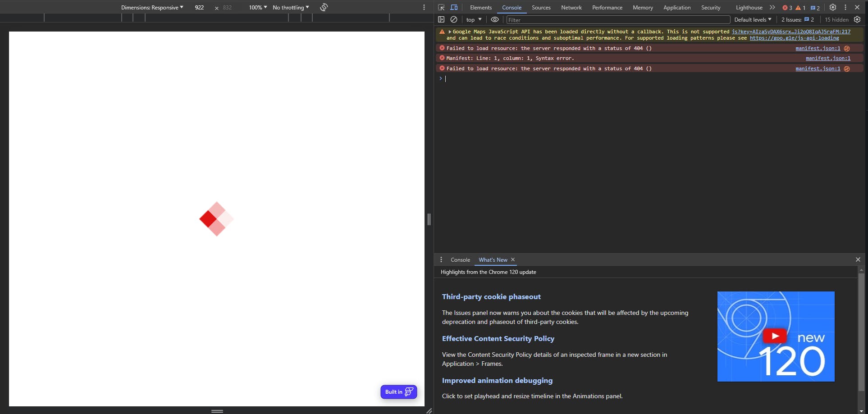Open the Default levels dropdown
Screen dimensions: 868x414
click(753, 19)
